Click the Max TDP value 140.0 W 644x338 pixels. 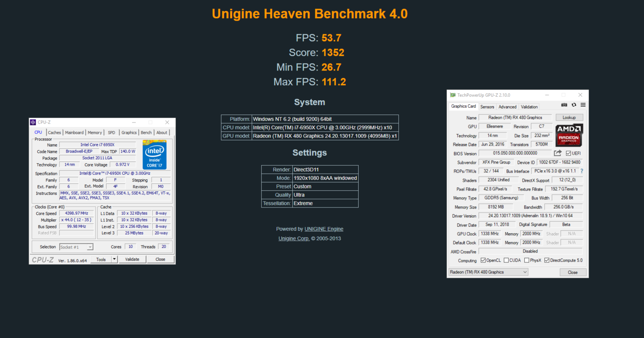click(x=128, y=151)
